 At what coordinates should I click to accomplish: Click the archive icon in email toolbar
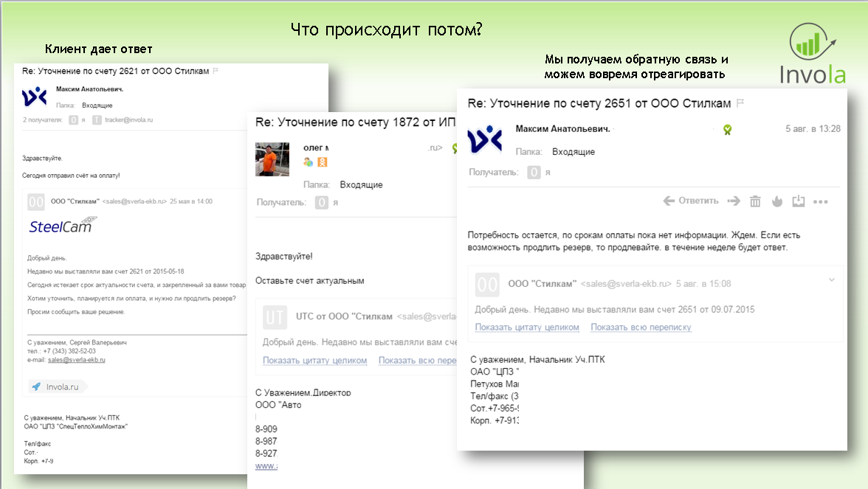click(x=799, y=200)
